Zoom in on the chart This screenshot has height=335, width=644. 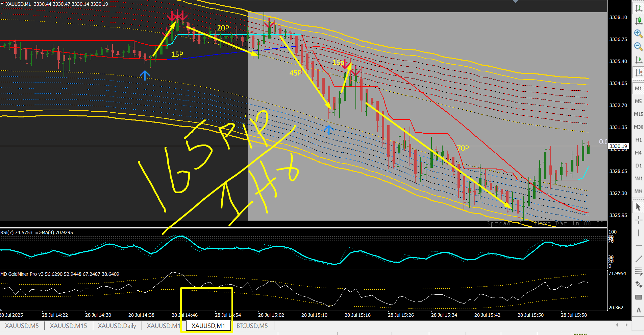(x=638, y=33)
